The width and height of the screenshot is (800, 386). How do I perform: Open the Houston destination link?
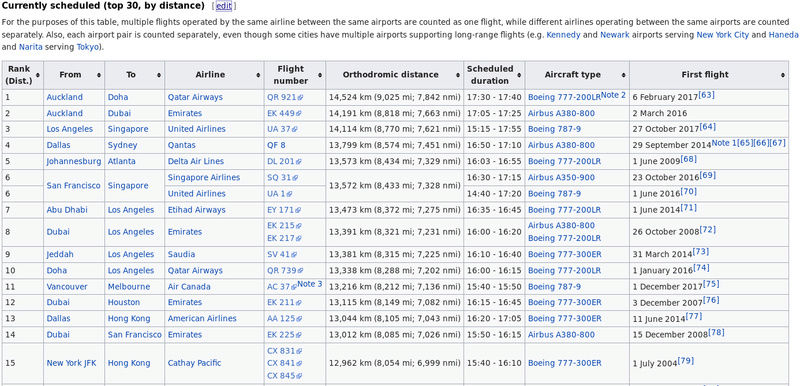click(123, 302)
